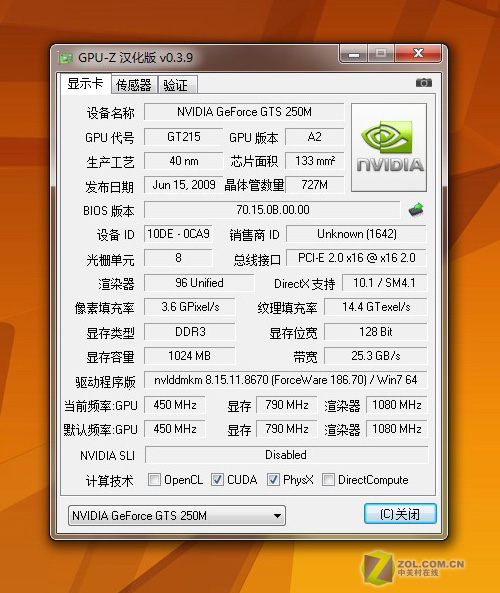
Task: Click the GPU-Z title bar app icon
Action: [65, 58]
